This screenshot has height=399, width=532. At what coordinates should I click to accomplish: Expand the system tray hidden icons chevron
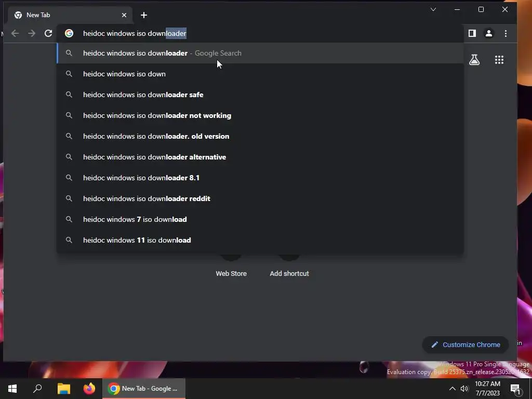point(453,389)
